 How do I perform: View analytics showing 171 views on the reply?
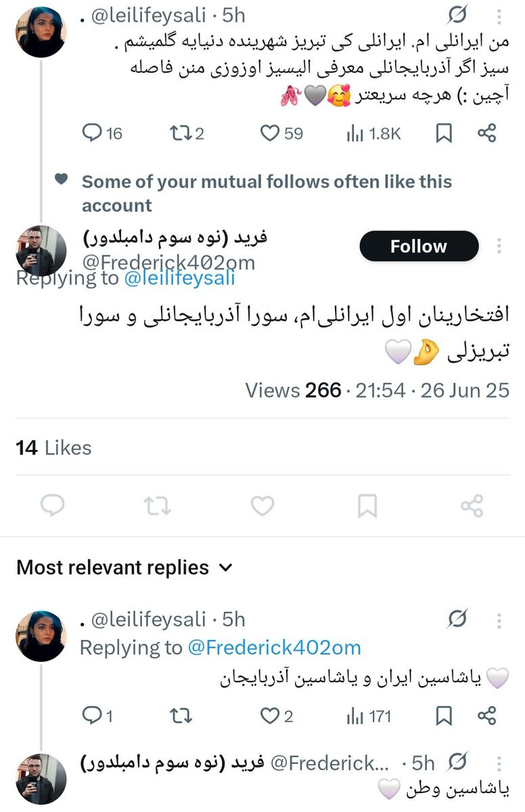[x=369, y=715]
